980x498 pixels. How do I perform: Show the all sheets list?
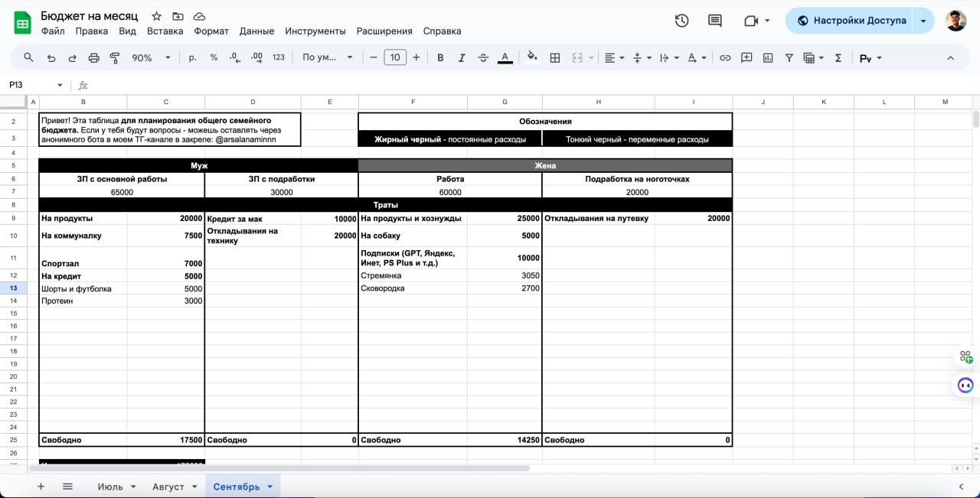(x=67, y=487)
